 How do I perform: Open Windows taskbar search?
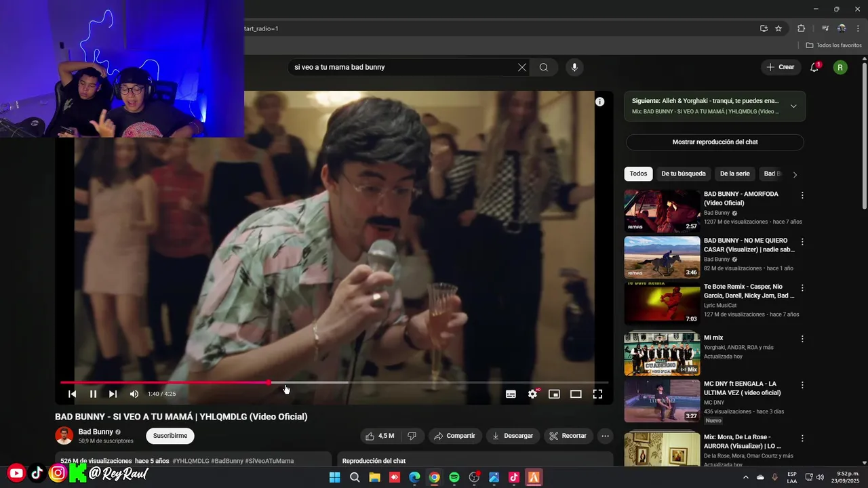(355, 477)
